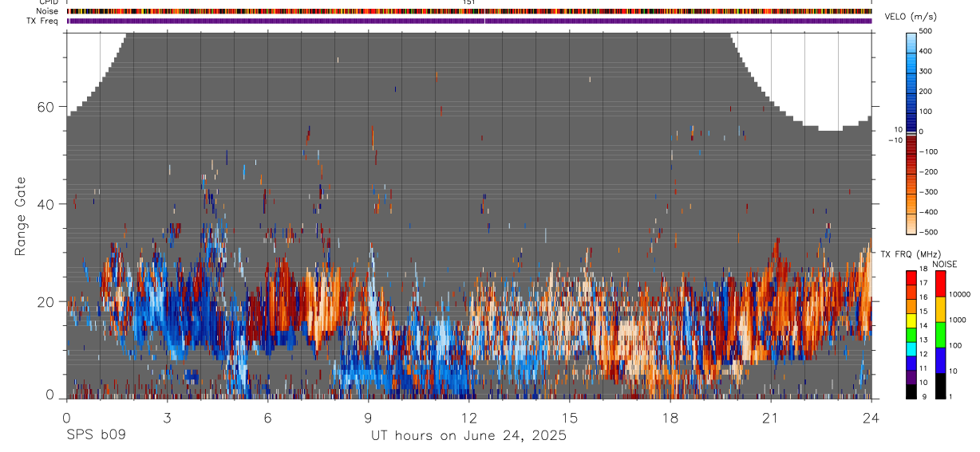Click hour '21' on the time axis
Screen dimensions: 980x452
click(x=770, y=418)
